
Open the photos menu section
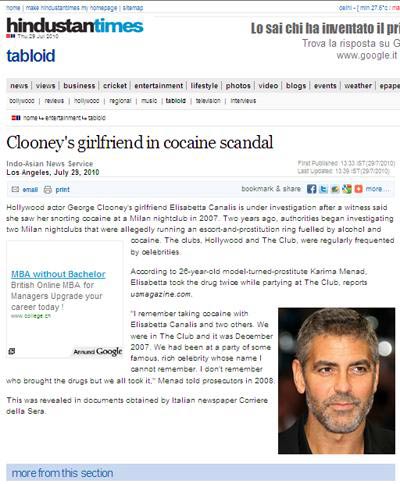click(238, 86)
